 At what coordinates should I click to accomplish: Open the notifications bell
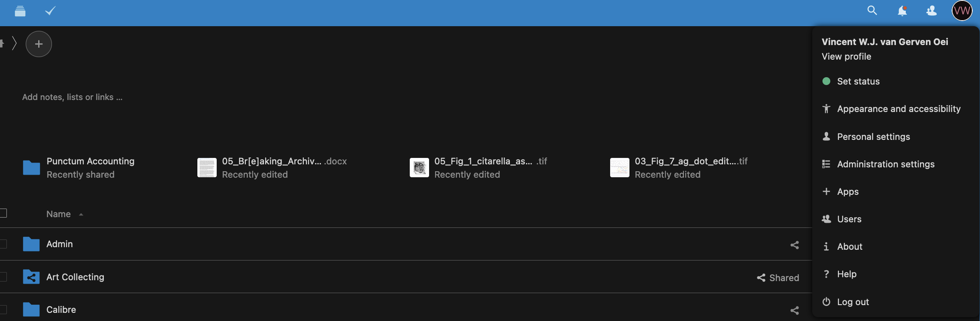tap(902, 11)
